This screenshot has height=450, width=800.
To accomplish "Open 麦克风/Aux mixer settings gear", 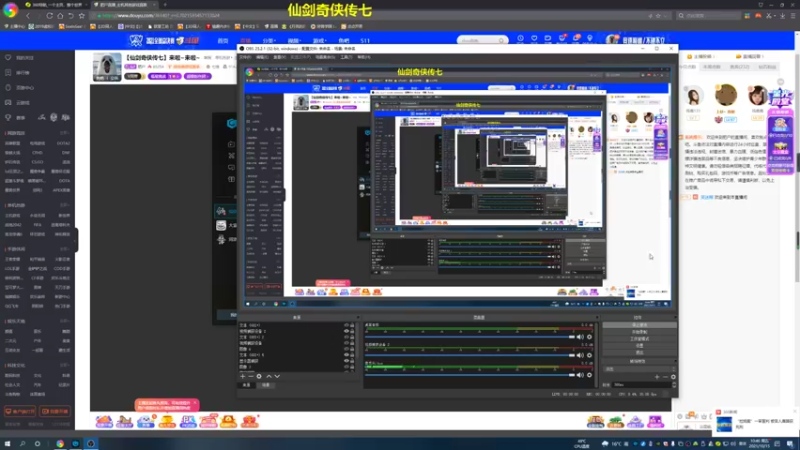I will pos(589,375).
